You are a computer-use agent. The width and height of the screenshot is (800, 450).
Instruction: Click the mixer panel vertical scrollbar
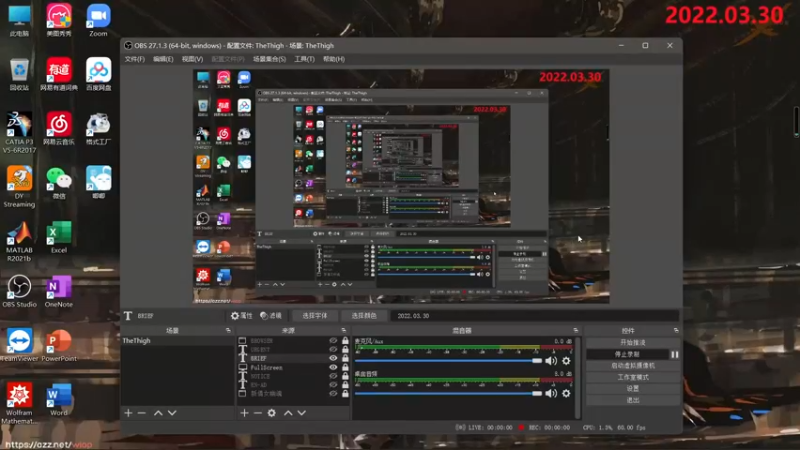[x=578, y=378]
